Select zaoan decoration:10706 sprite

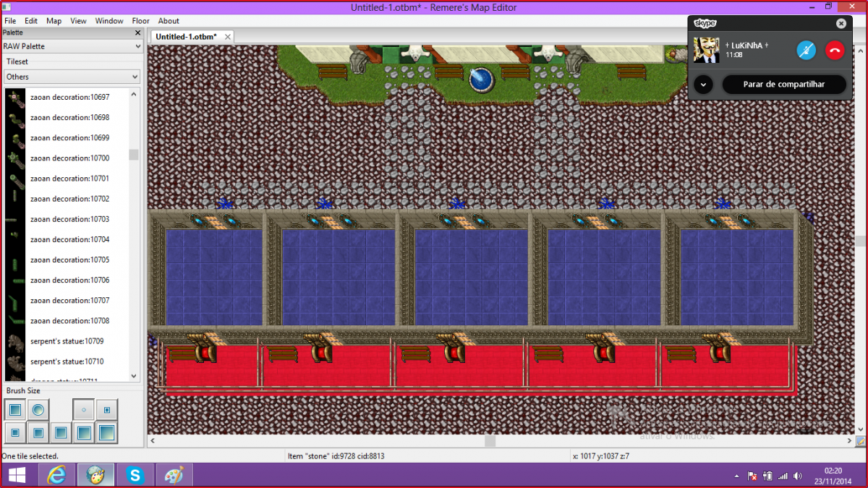tap(67, 280)
